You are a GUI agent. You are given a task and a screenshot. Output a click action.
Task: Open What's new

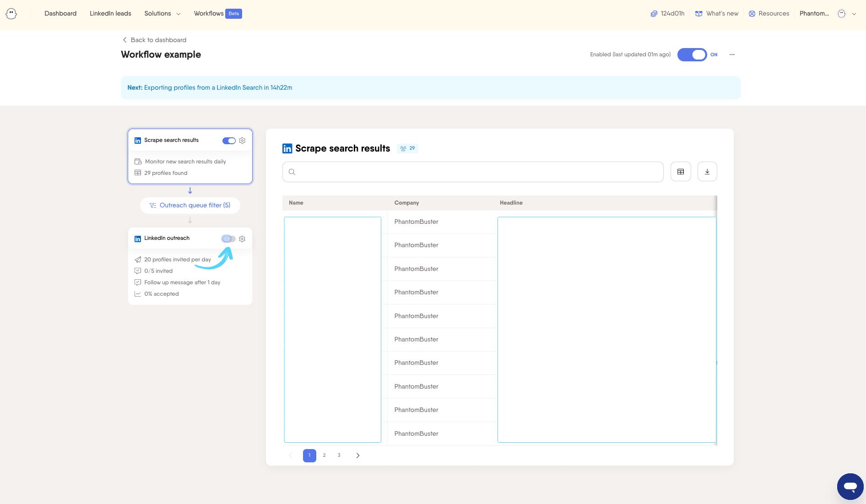tap(716, 13)
